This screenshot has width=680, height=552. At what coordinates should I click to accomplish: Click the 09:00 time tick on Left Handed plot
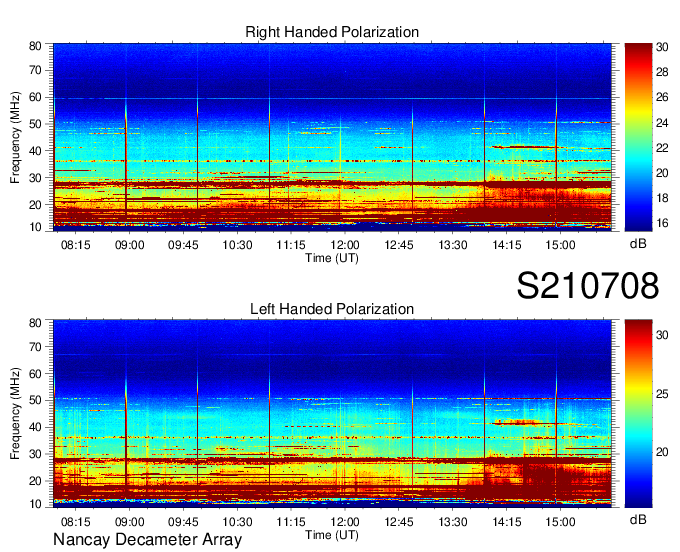pyautogui.click(x=129, y=521)
